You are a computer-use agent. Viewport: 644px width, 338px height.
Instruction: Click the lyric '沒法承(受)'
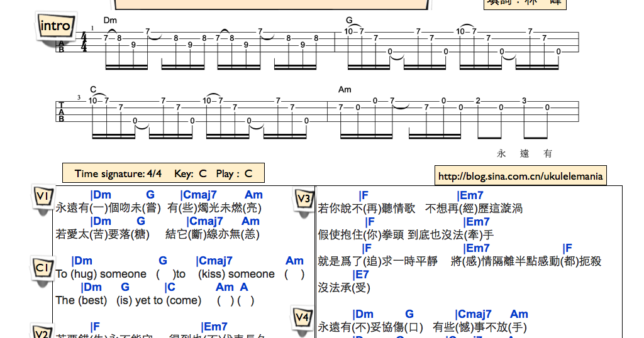(x=344, y=288)
